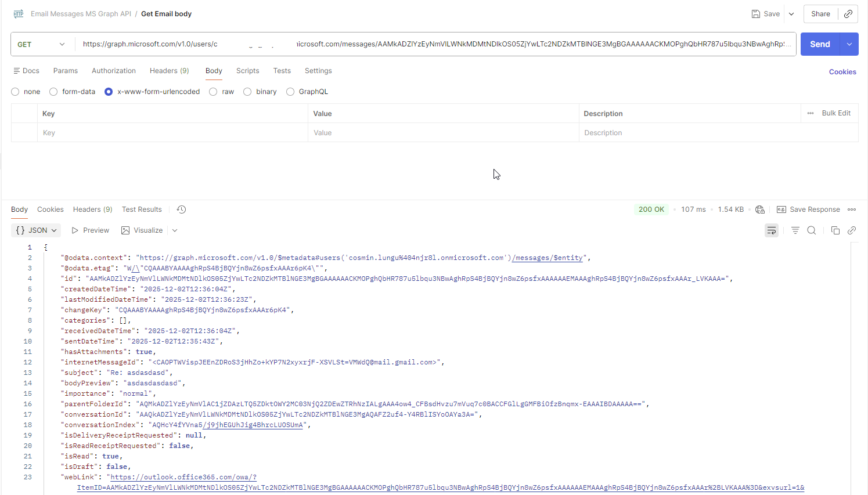Viewport: 868px width, 495px height.
Task: Click the copy link icon beside Share
Action: 848,14
